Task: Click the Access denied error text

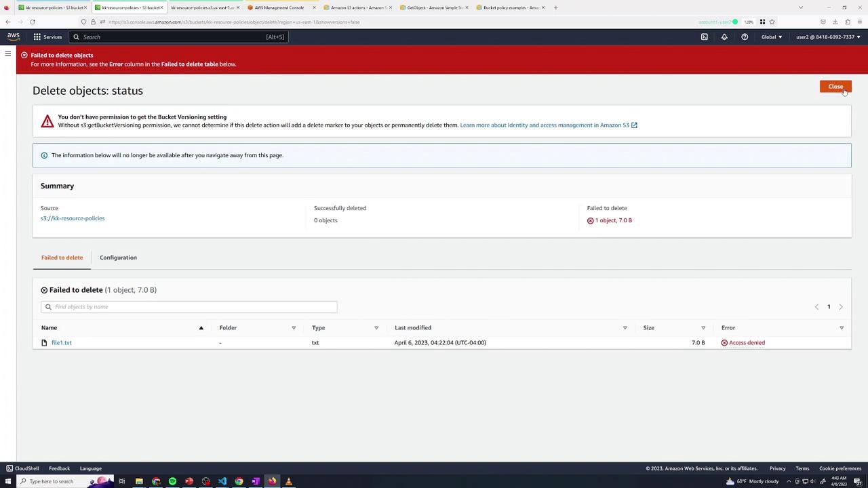Action: click(747, 343)
